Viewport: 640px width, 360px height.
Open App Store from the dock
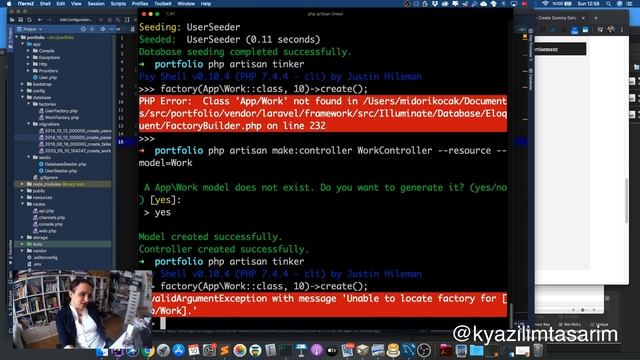[x=178, y=350]
